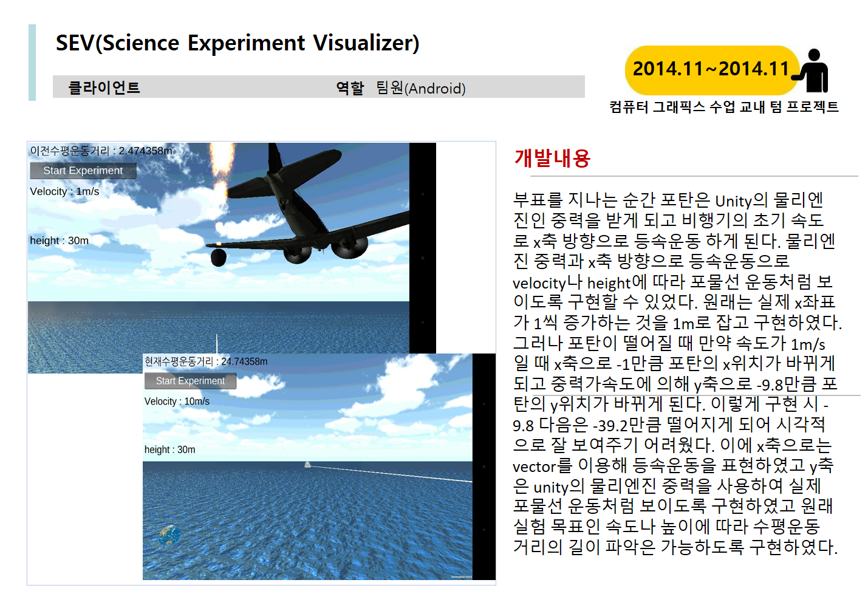Click the 팀원(Android) text
The image size is (868, 591).
point(421,88)
